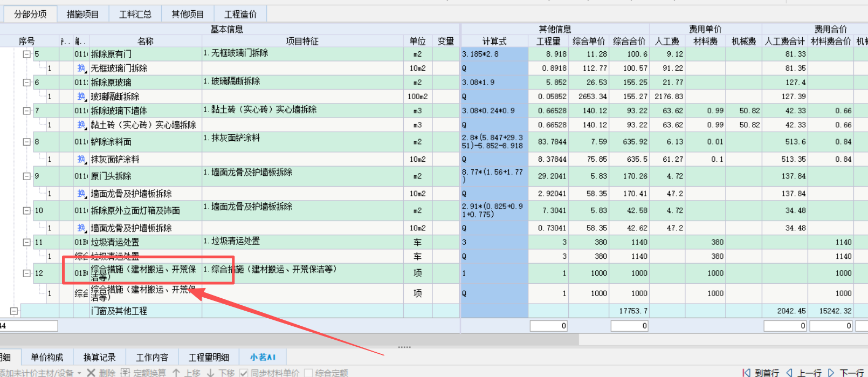868x377 pixels.
Task: Collapse row 6 拆除原玻璃
Action: (x=26, y=83)
